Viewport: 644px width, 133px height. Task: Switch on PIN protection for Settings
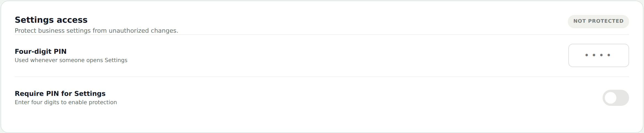click(616, 98)
